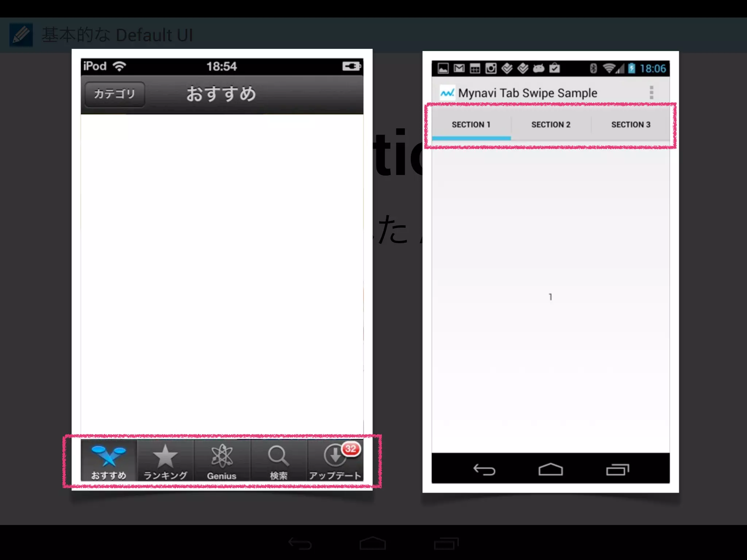This screenshot has width=747, height=560.
Task: Tap the dimmed tablet recent apps button
Action: point(446,543)
